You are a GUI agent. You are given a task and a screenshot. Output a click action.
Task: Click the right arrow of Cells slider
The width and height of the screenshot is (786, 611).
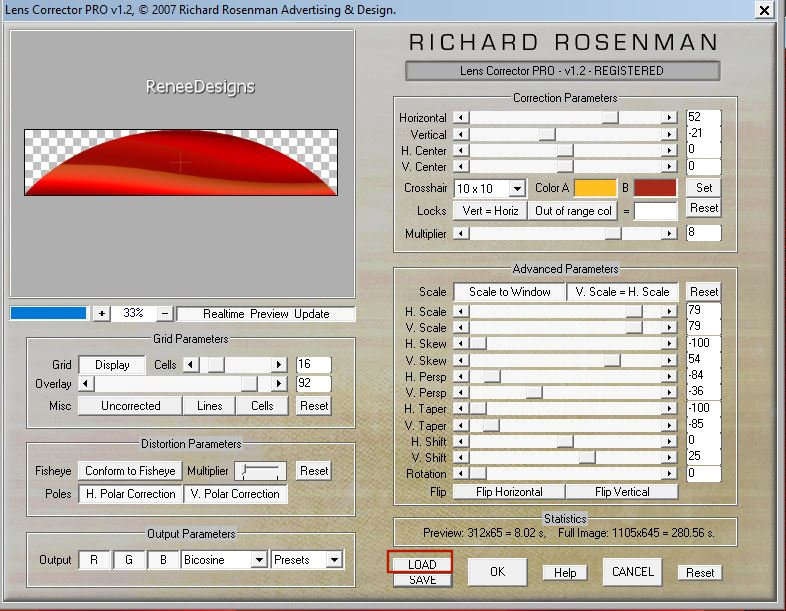click(279, 364)
